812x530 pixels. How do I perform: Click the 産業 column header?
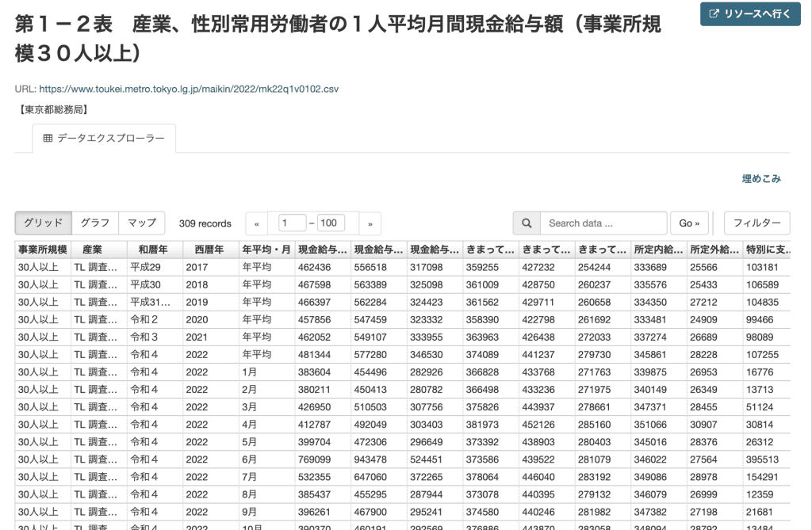click(99, 250)
